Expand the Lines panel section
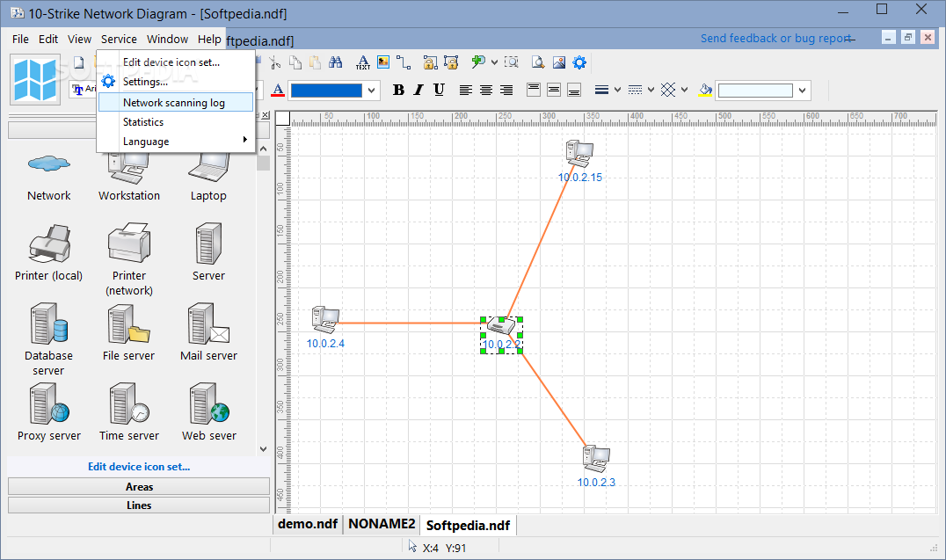Viewport: 946px width, 560px height. (139, 505)
